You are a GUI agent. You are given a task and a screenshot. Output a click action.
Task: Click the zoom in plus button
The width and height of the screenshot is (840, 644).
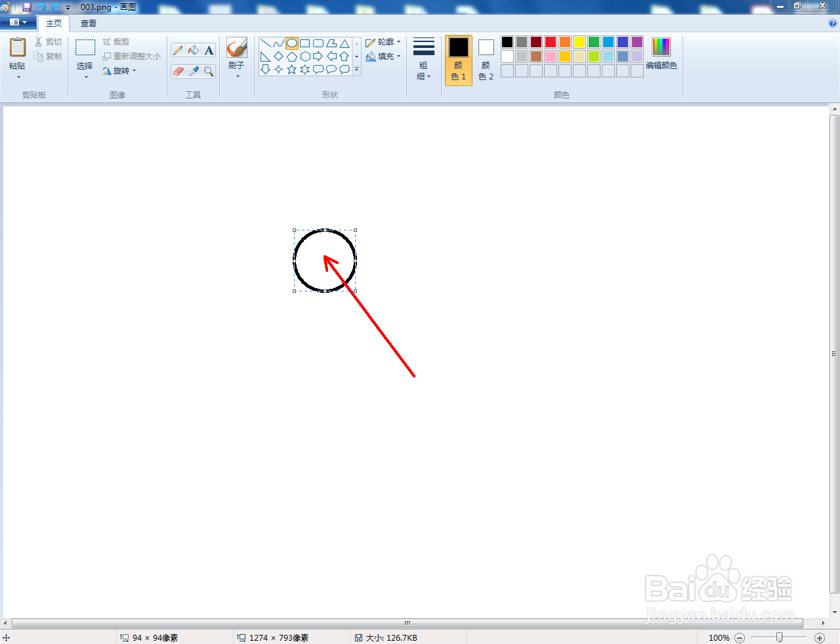[x=820, y=637]
